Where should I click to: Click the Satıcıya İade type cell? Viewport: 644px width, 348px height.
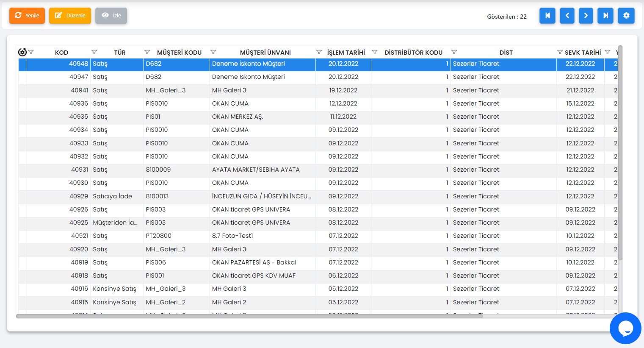click(x=113, y=196)
